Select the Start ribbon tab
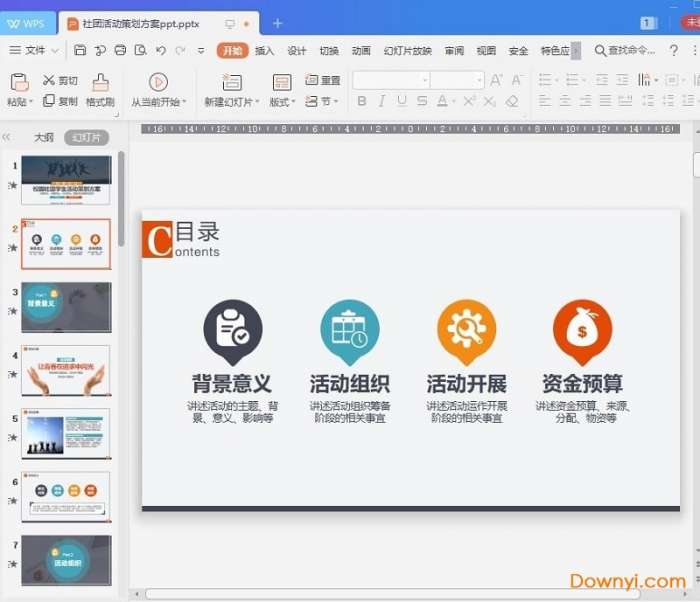 point(232,50)
